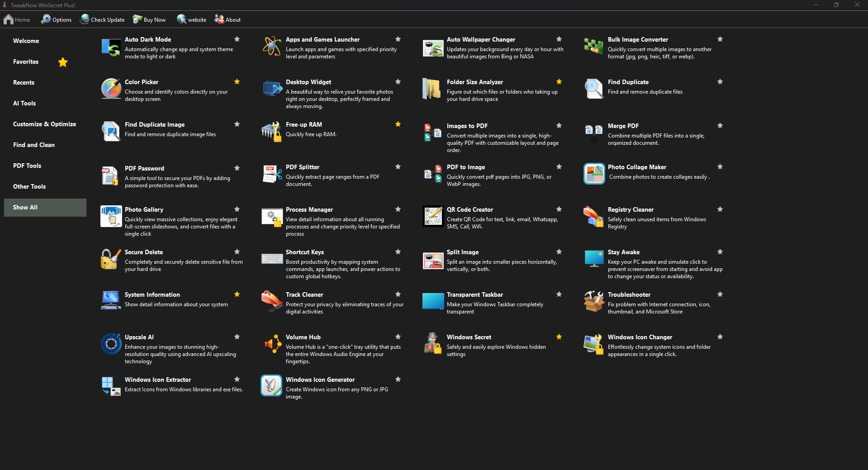The width and height of the screenshot is (868, 470).
Task: Click the Buy Now toolbar button
Action: coord(149,19)
